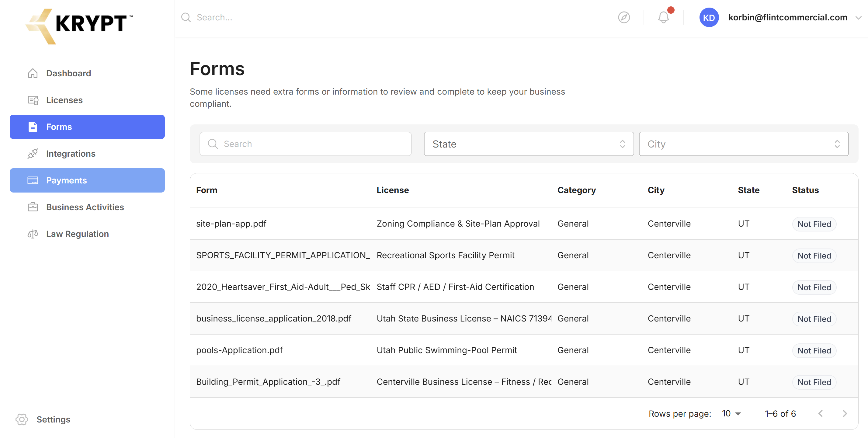Click Staff CPR / AED / First-Aid Certification

click(455, 287)
